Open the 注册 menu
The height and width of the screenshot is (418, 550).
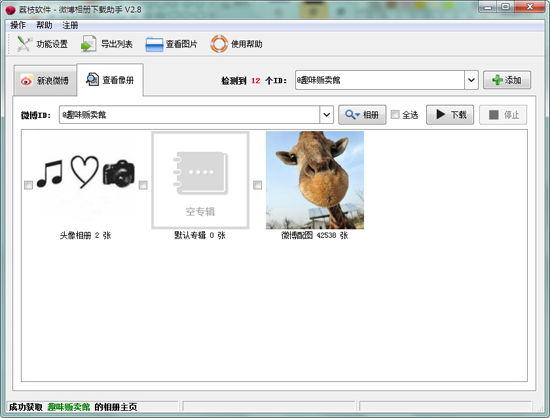(70, 25)
